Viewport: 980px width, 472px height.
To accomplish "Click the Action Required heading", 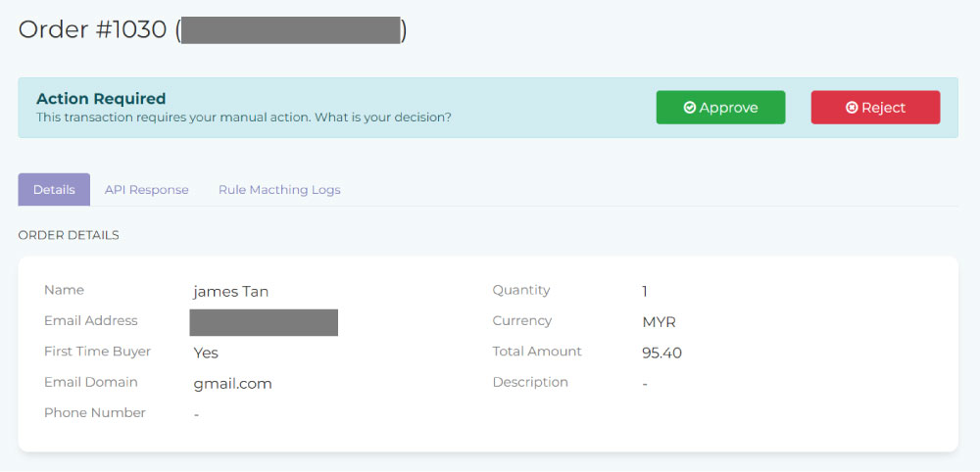I will click(101, 99).
